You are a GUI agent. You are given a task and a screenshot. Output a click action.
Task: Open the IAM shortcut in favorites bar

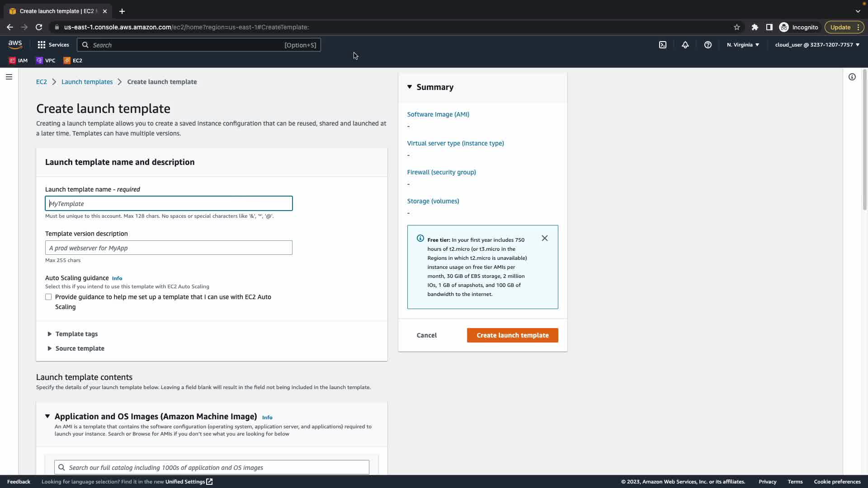click(18, 60)
